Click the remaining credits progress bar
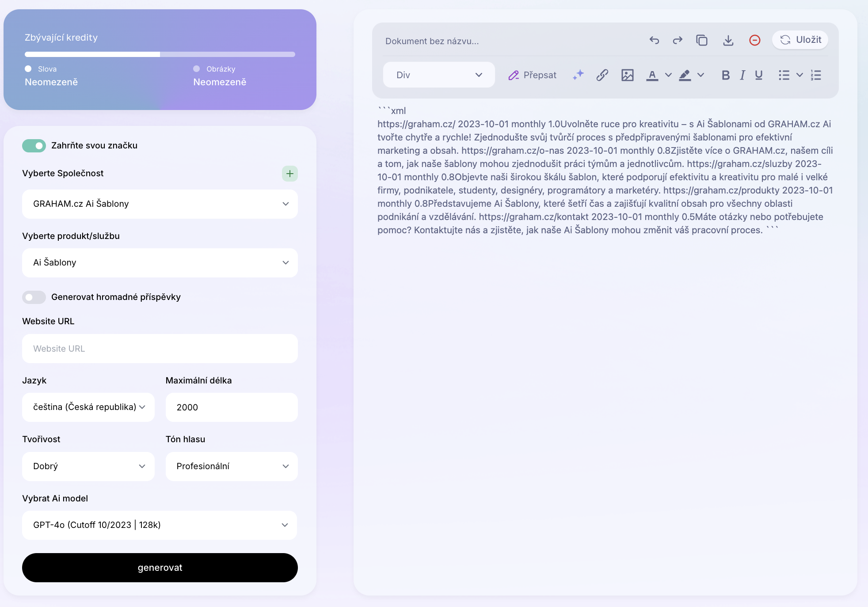The width and height of the screenshot is (868, 607). (160, 54)
